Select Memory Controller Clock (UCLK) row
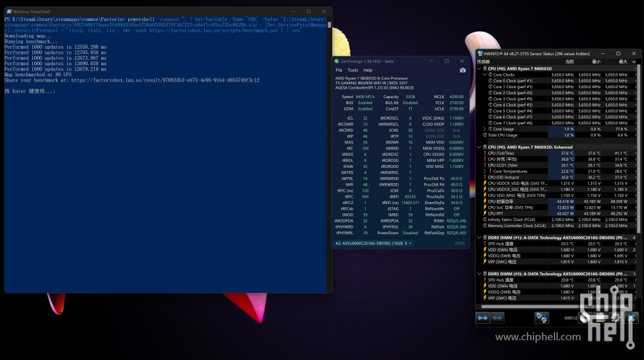The width and height of the screenshot is (644, 360). point(556,226)
